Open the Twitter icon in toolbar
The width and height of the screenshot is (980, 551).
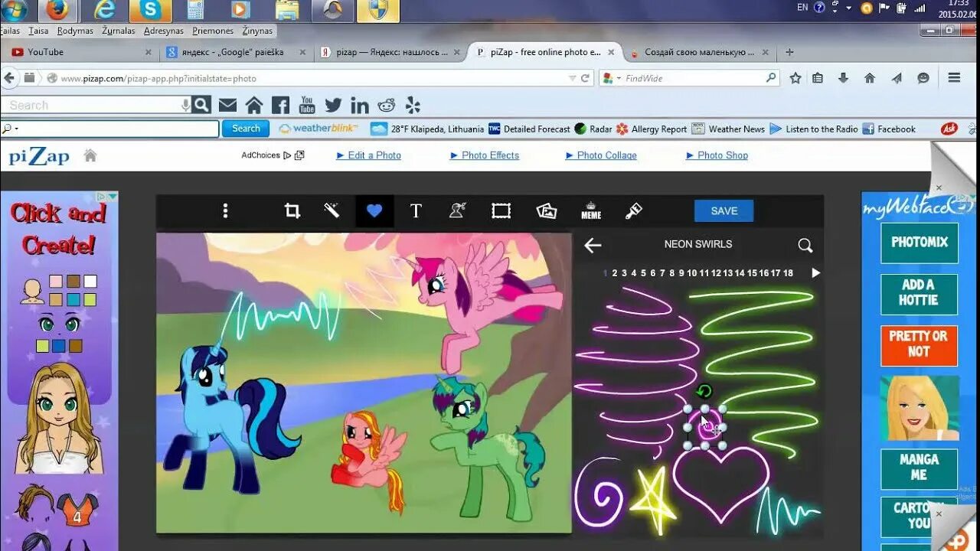click(333, 106)
